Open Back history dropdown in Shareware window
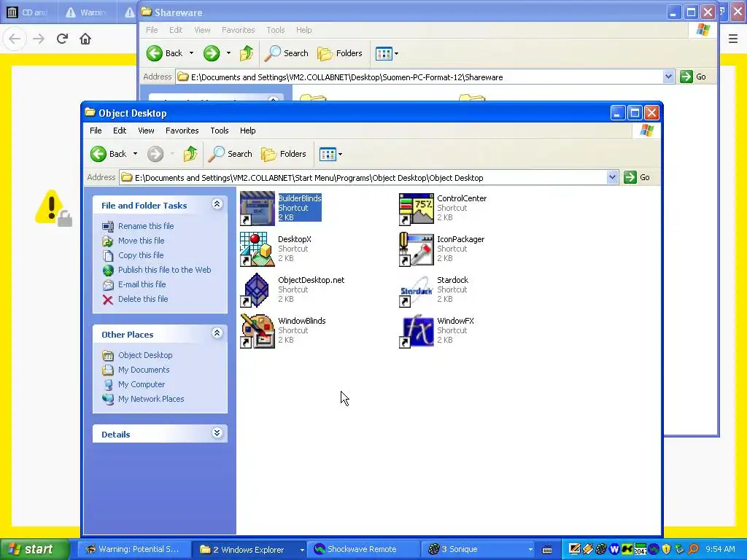The width and height of the screenshot is (747, 560). [192, 53]
